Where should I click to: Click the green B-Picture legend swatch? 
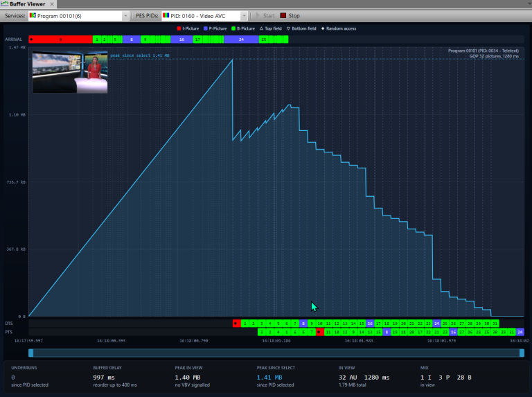pos(233,28)
